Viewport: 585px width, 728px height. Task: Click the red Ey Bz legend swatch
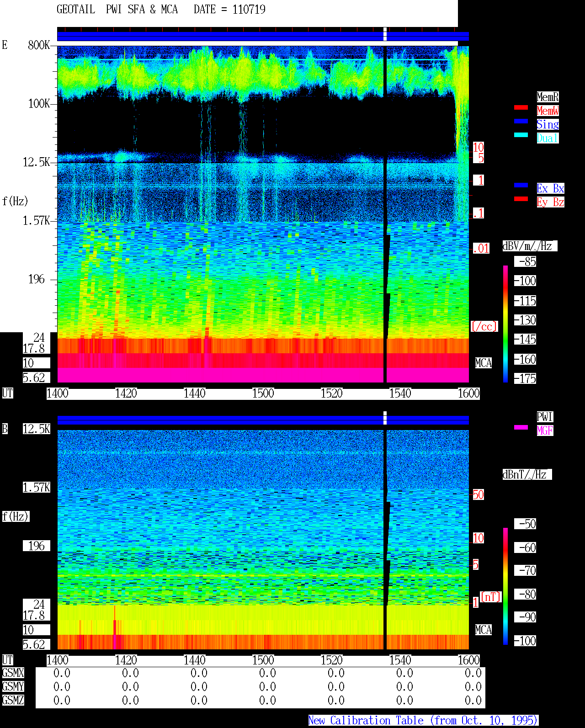pyautogui.click(x=521, y=199)
